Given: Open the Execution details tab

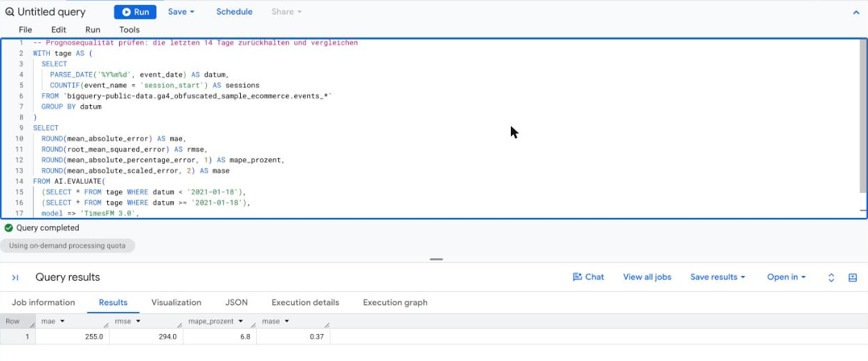Looking at the screenshot, I should tap(305, 302).
